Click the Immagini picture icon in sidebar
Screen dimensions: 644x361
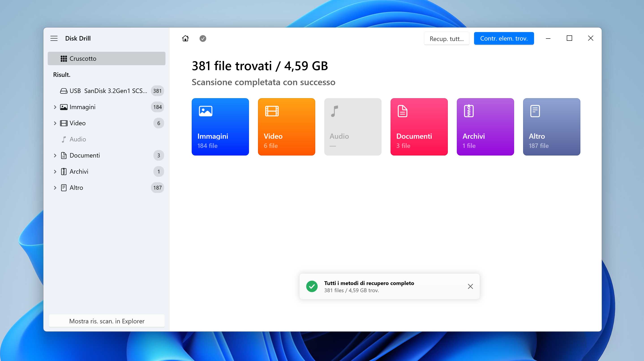click(x=64, y=107)
